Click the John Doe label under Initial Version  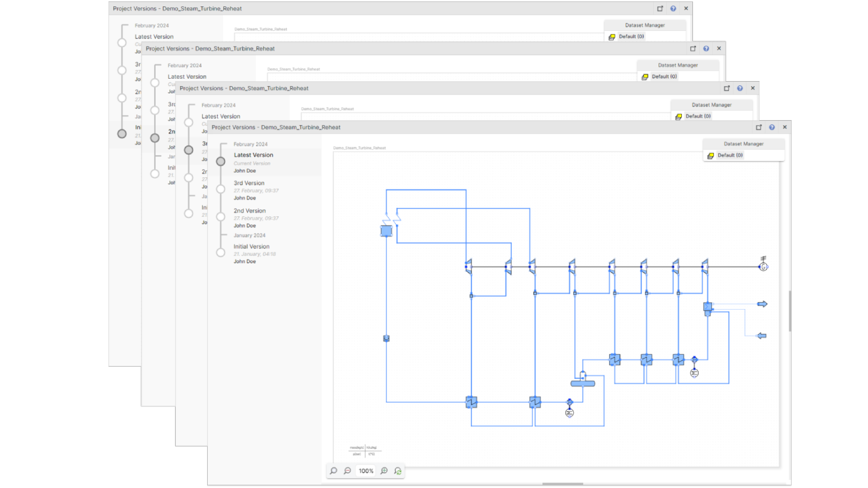[245, 262]
